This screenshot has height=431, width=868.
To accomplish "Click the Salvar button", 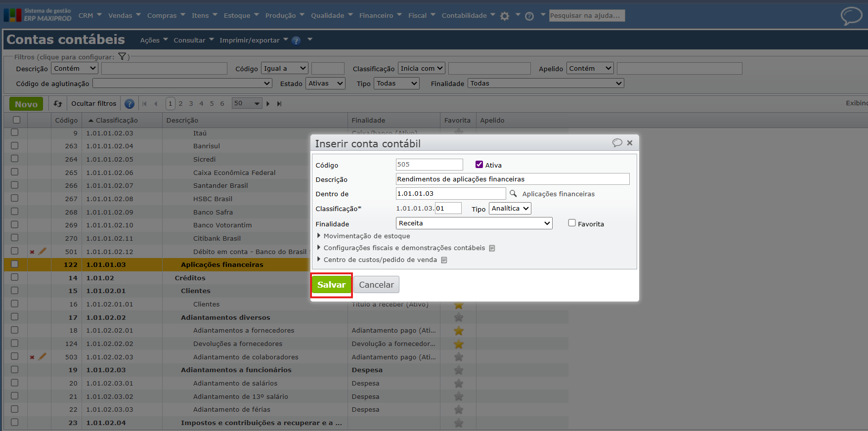I will pos(331,285).
